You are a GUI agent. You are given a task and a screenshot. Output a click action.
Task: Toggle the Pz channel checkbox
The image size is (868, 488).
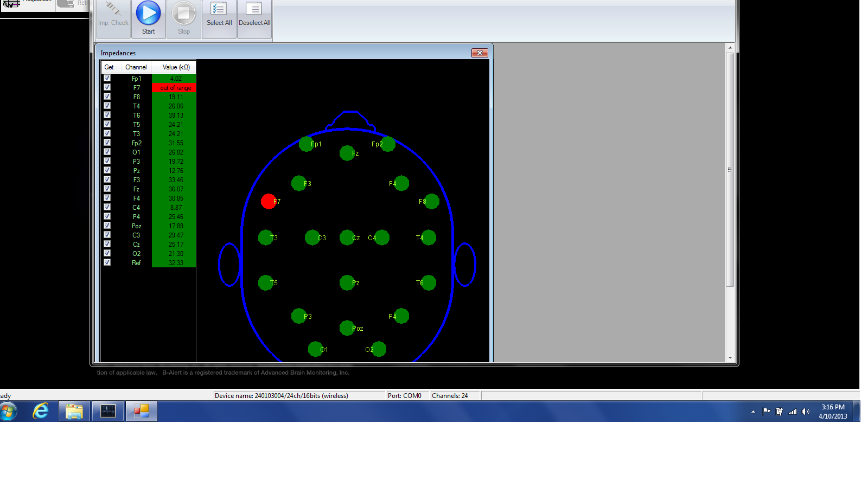click(107, 170)
